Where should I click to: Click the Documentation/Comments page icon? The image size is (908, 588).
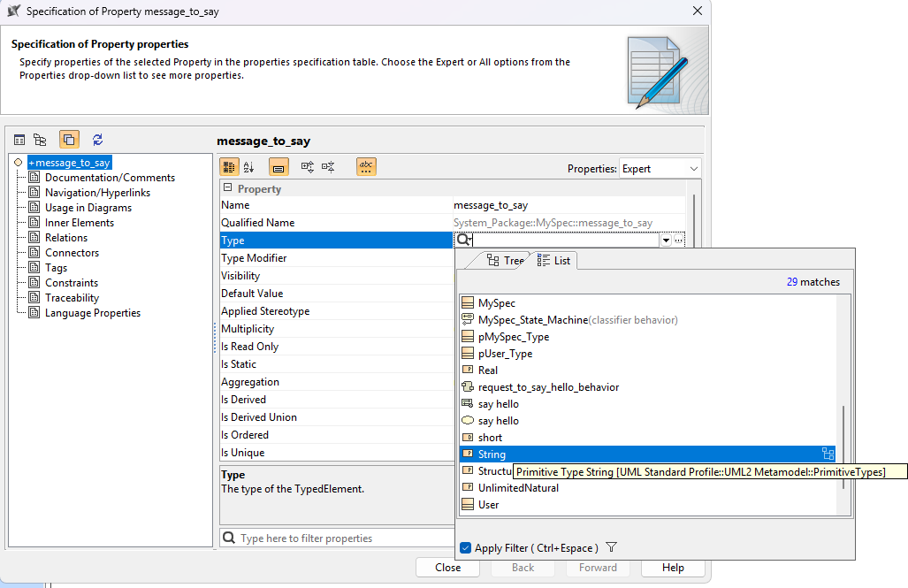[34, 177]
